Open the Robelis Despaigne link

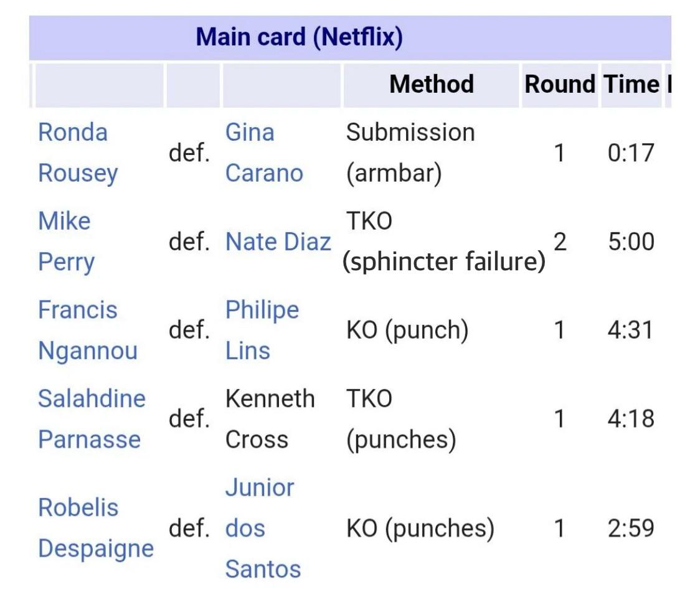(x=96, y=528)
